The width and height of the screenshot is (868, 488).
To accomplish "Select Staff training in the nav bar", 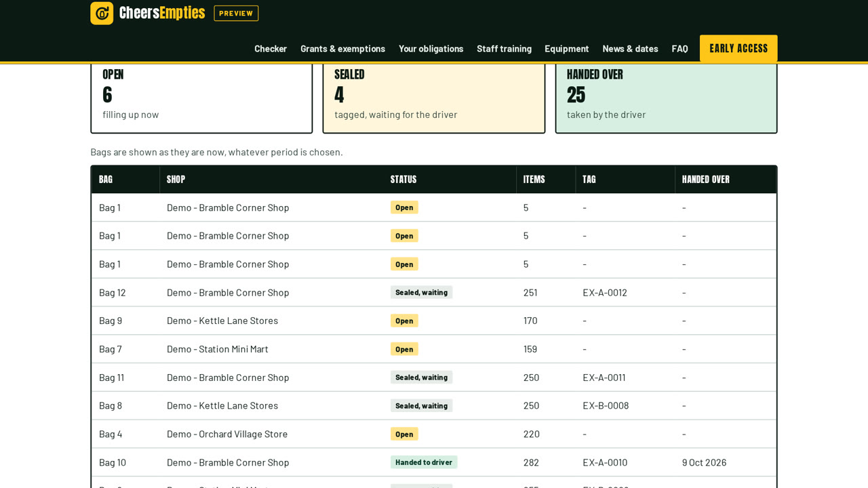I will coord(504,49).
